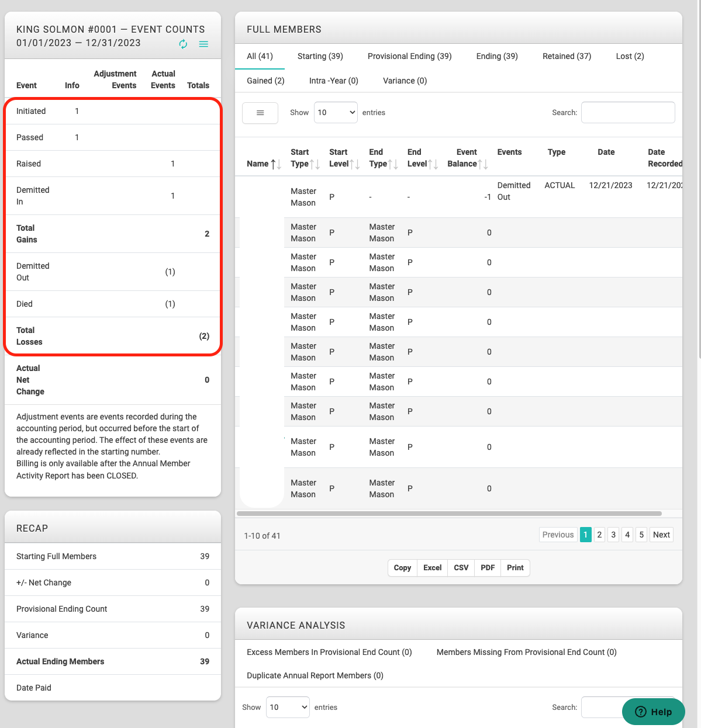Open the Help widget

point(653,712)
